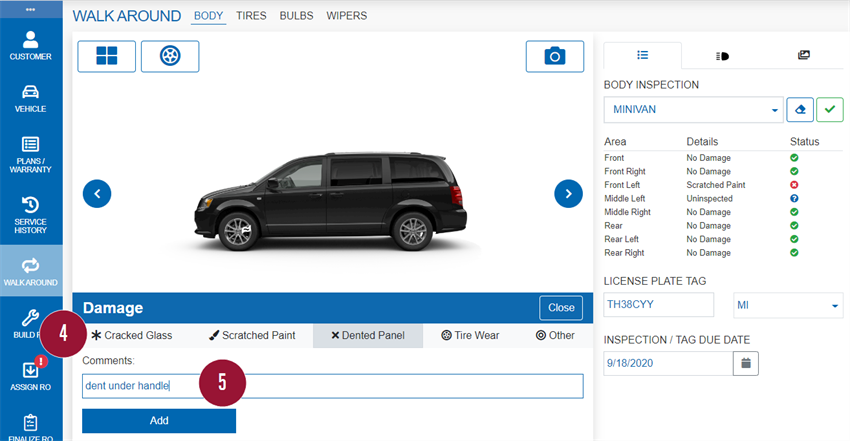Select the Front Left area row
The image size is (850, 441).
(x=724, y=185)
